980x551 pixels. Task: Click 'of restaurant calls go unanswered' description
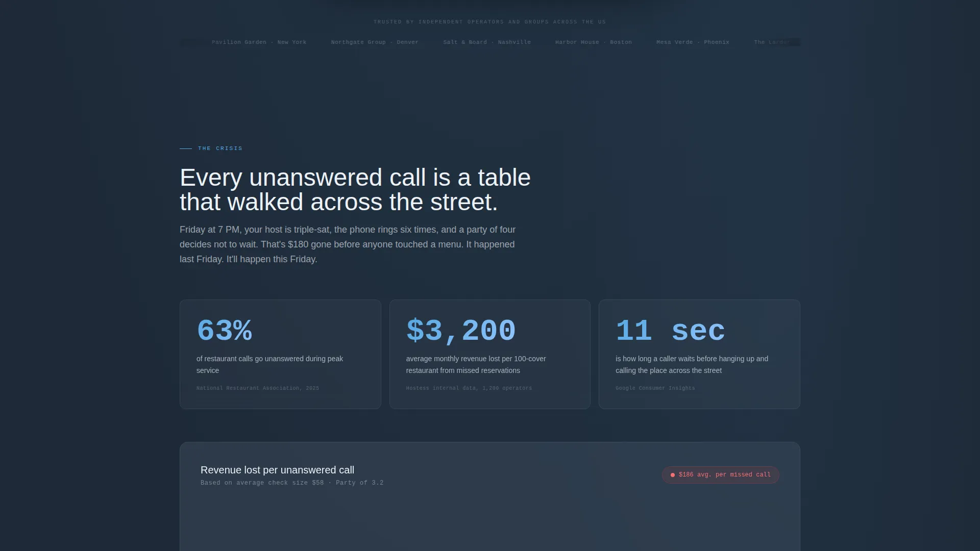[x=269, y=365]
